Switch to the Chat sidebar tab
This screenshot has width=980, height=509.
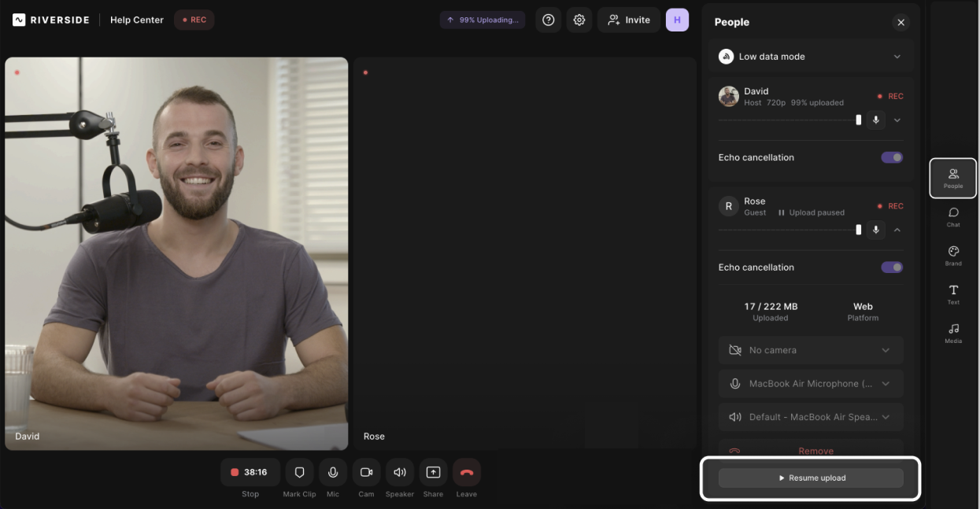(953, 216)
